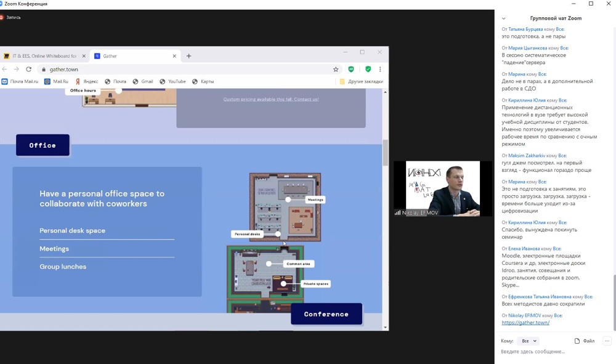Click the Office section button
The width and height of the screenshot is (616, 364).
tap(43, 145)
